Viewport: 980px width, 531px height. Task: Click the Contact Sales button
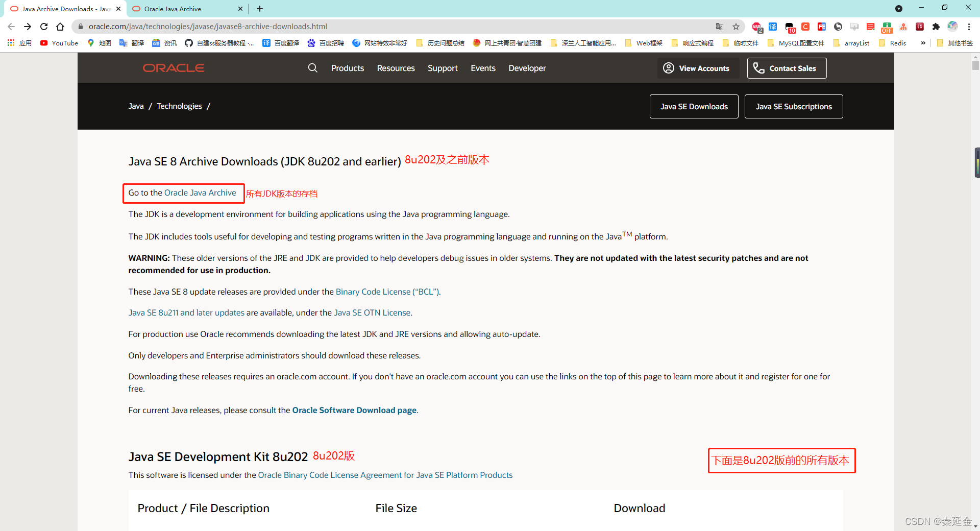tap(787, 68)
